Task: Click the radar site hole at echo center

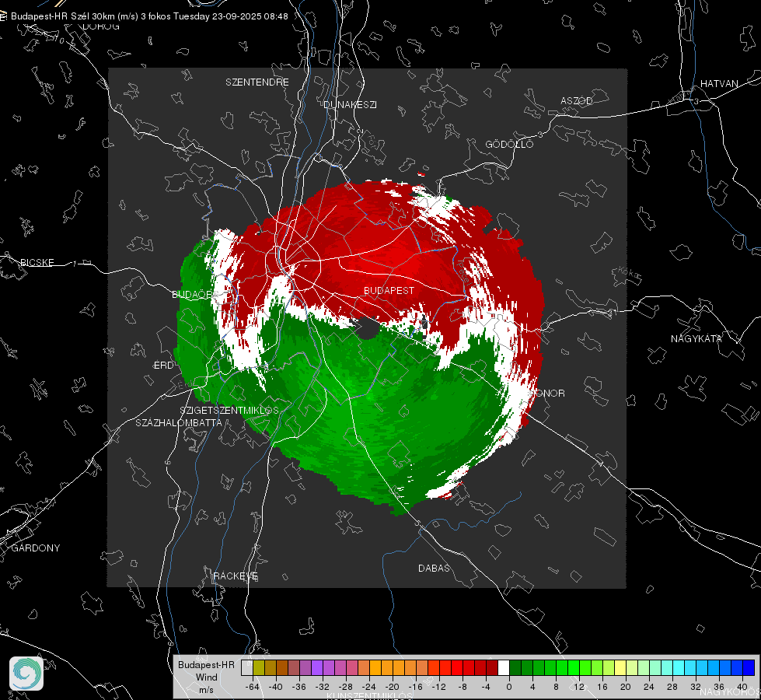Action: 368,328
